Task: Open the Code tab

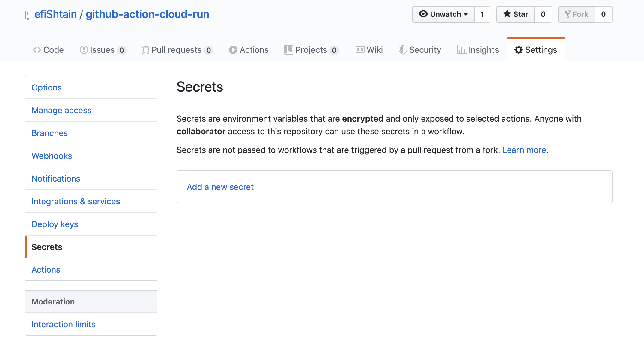Action: pyautogui.click(x=48, y=50)
